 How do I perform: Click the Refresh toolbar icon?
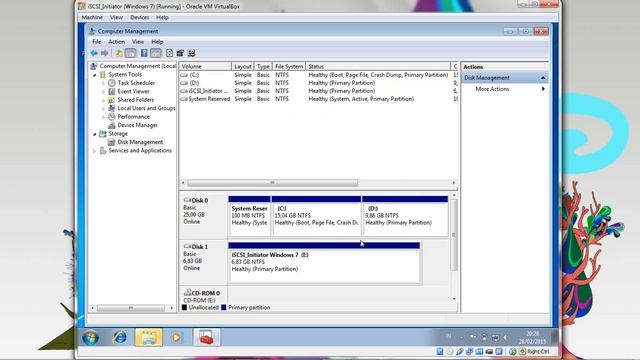tap(169, 53)
